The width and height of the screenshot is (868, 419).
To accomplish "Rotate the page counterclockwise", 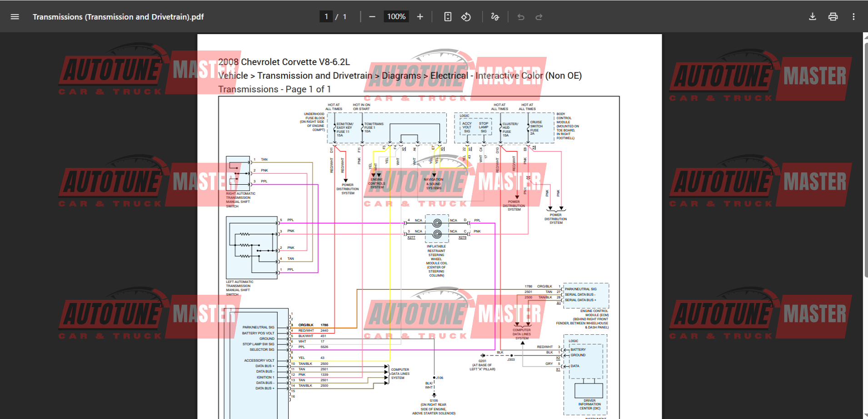I will pyautogui.click(x=466, y=16).
